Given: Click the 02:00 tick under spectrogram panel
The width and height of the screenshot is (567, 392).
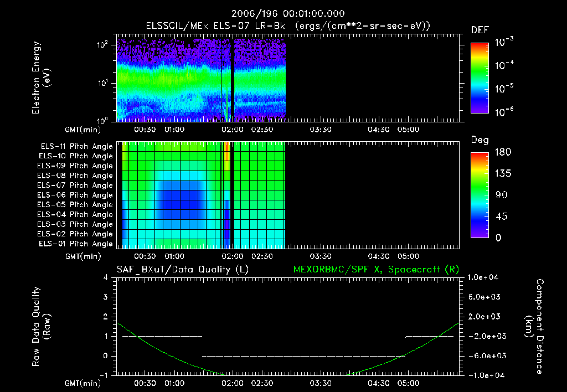Looking at the screenshot, I should point(233,130).
